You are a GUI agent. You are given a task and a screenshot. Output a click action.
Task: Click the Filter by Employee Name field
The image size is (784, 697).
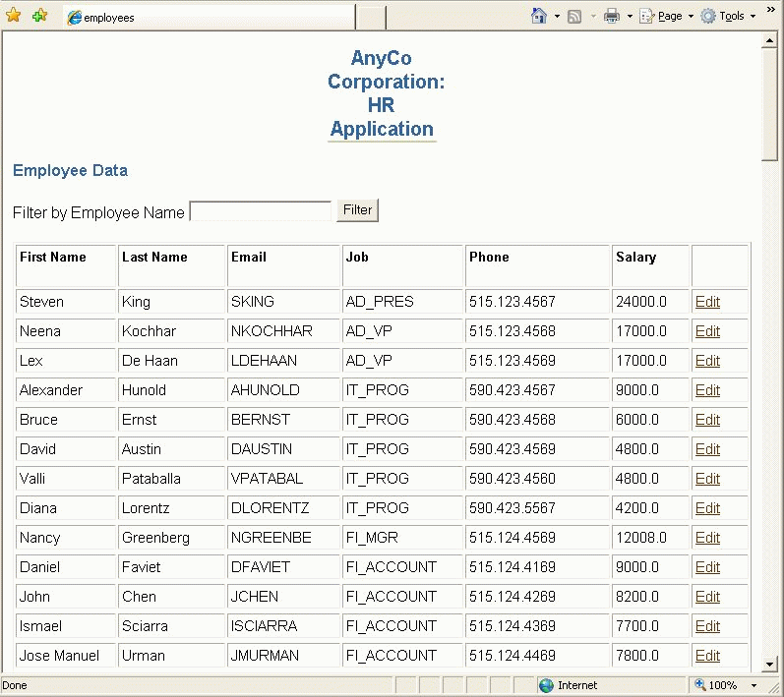click(260, 210)
